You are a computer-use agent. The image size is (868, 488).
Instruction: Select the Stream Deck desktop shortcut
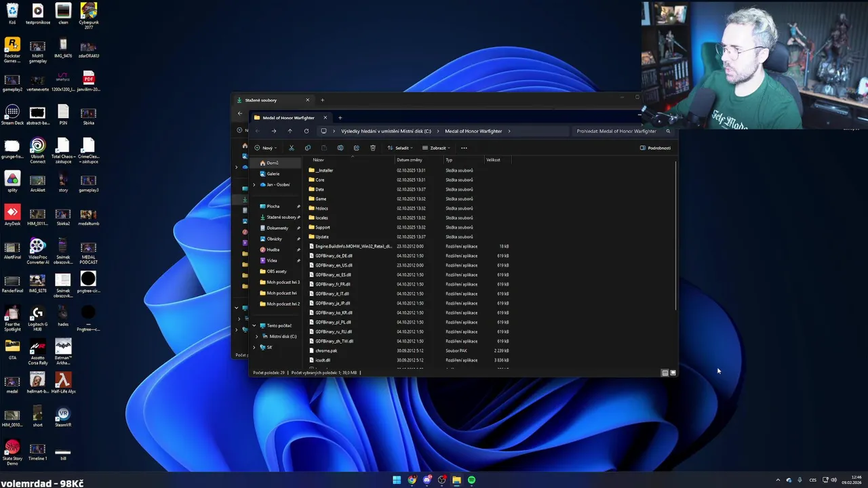click(x=12, y=115)
